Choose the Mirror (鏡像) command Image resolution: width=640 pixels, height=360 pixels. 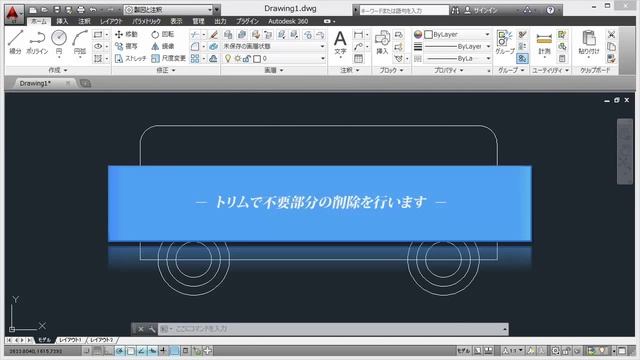pos(162,46)
